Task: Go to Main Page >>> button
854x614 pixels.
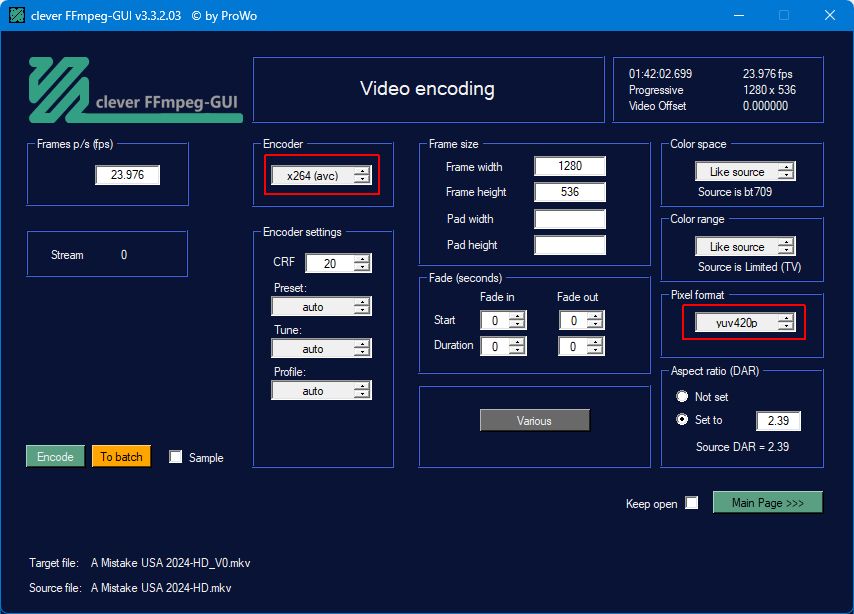Action: pos(768,503)
